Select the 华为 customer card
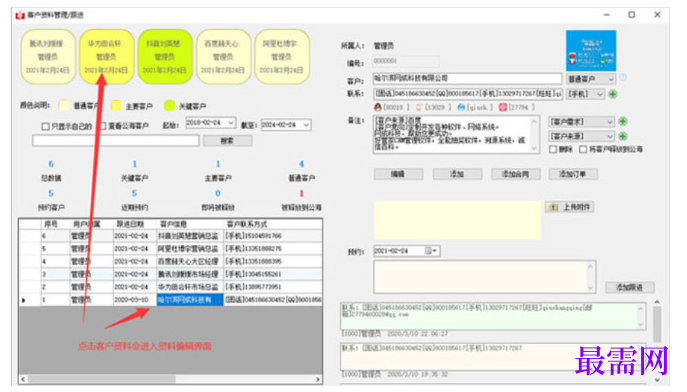This screenshot has width=687, height=392. click(106, 57)
